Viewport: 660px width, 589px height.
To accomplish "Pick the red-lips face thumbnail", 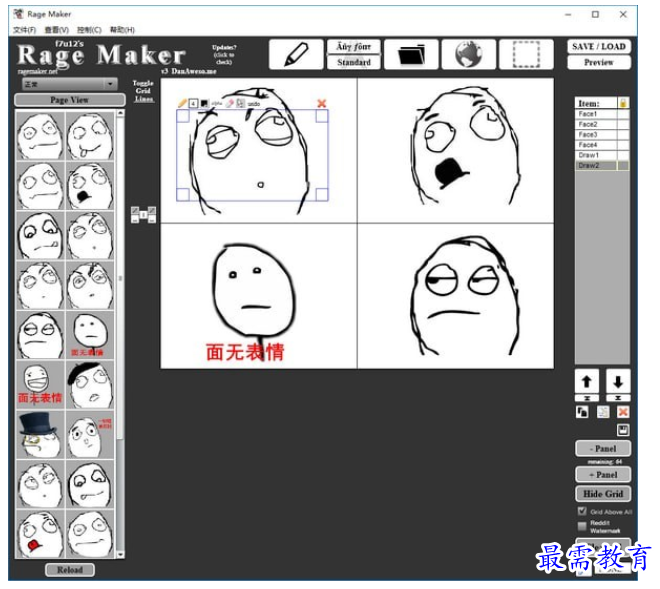I will [x=40, y=534].
